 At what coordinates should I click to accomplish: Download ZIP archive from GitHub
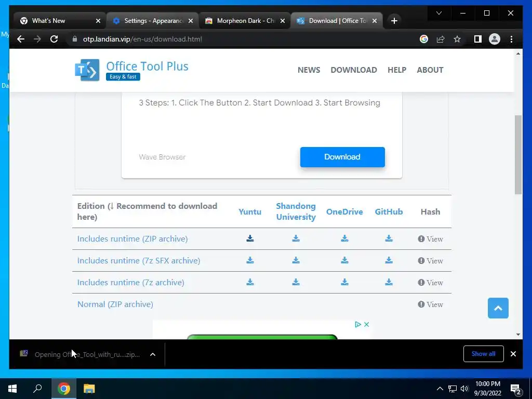click(x=389, y=238)
